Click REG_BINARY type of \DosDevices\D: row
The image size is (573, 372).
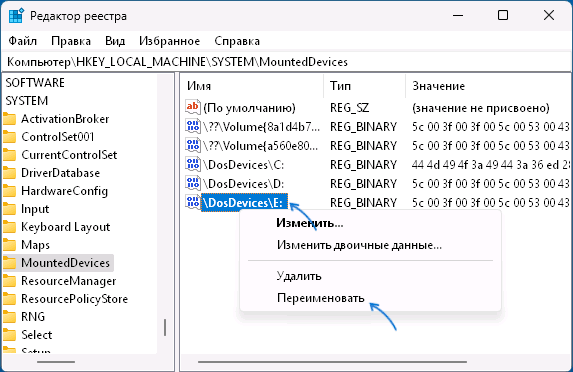pos(363,184)
